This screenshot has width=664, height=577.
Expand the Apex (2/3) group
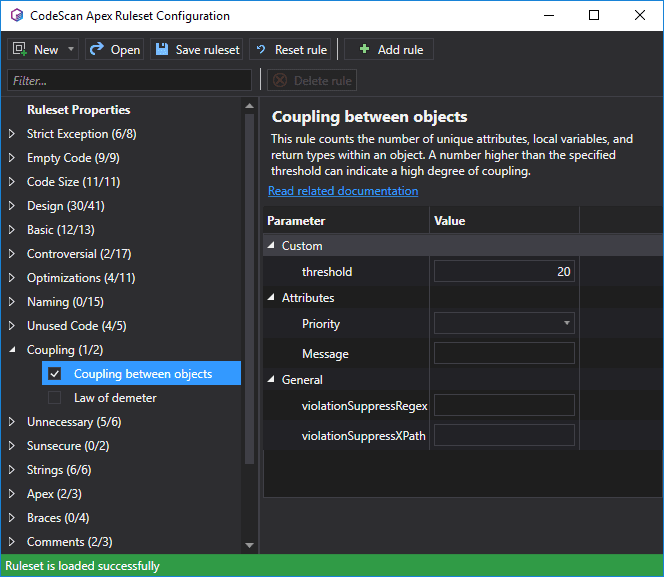click(x=12, y=494)
